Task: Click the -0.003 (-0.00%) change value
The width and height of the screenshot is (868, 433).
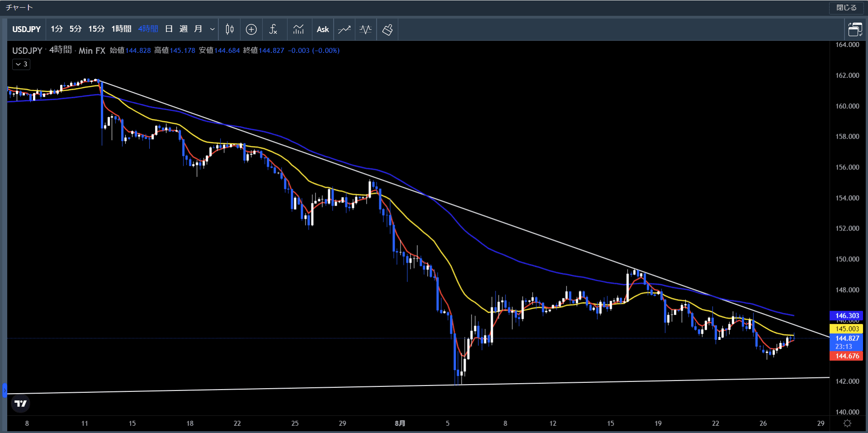Action: (x=314, y=51)
